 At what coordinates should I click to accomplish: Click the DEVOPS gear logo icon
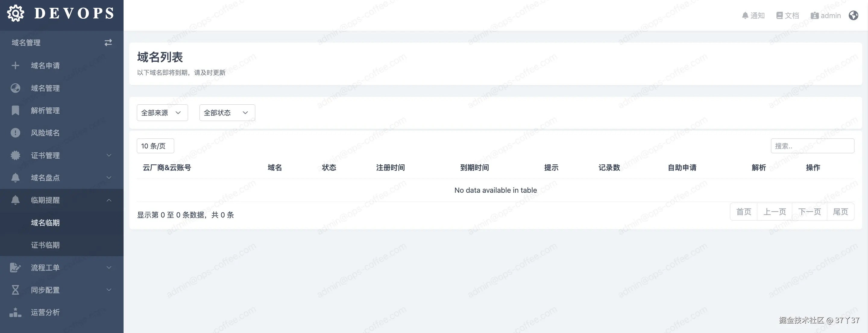(15, 14)
